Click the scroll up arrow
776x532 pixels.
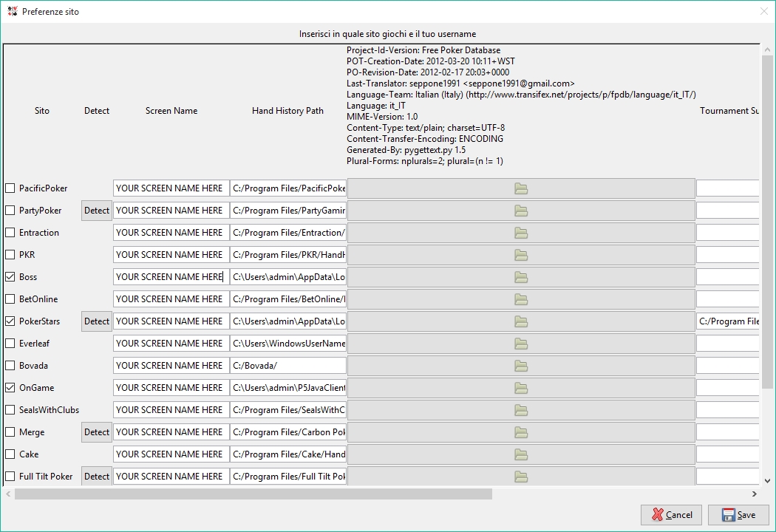(x=767, y=50)
